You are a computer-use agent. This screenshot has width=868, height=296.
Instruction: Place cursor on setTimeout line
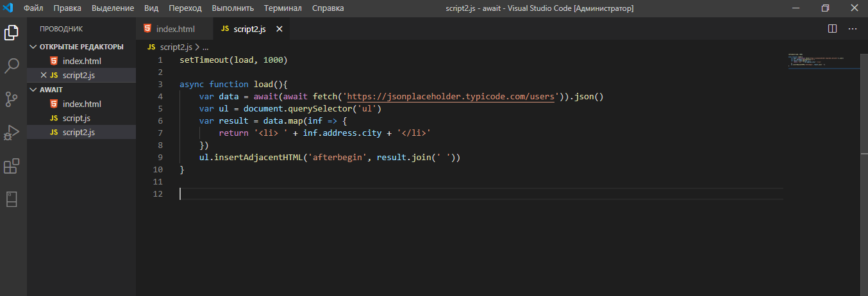click(233, 60)
